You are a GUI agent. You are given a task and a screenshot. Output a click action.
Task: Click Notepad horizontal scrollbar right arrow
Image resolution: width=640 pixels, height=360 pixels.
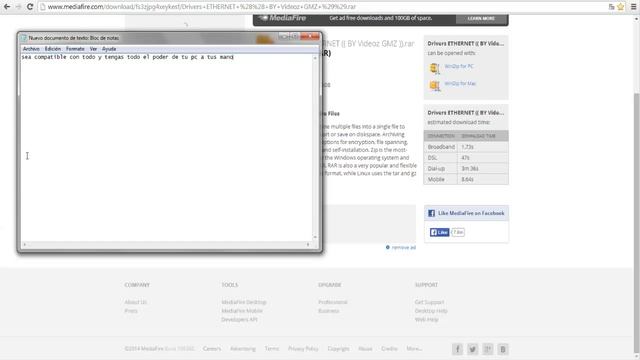click(308, 244)
